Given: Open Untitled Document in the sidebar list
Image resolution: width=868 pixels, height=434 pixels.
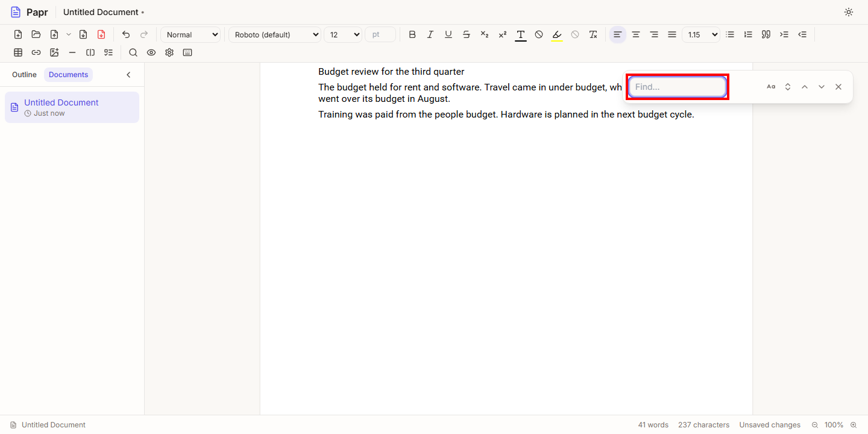Looking at the screenshot, I should [72, 107].
